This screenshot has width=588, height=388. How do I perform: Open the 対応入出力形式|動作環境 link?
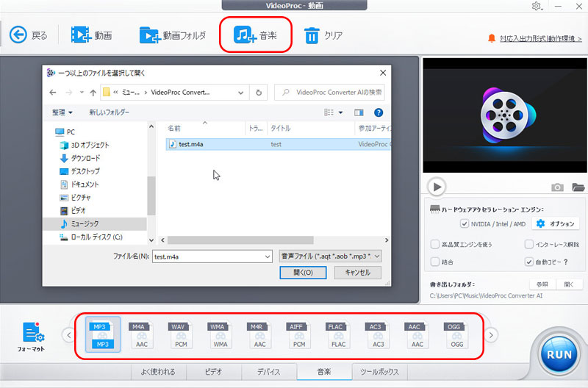point(541,39)
